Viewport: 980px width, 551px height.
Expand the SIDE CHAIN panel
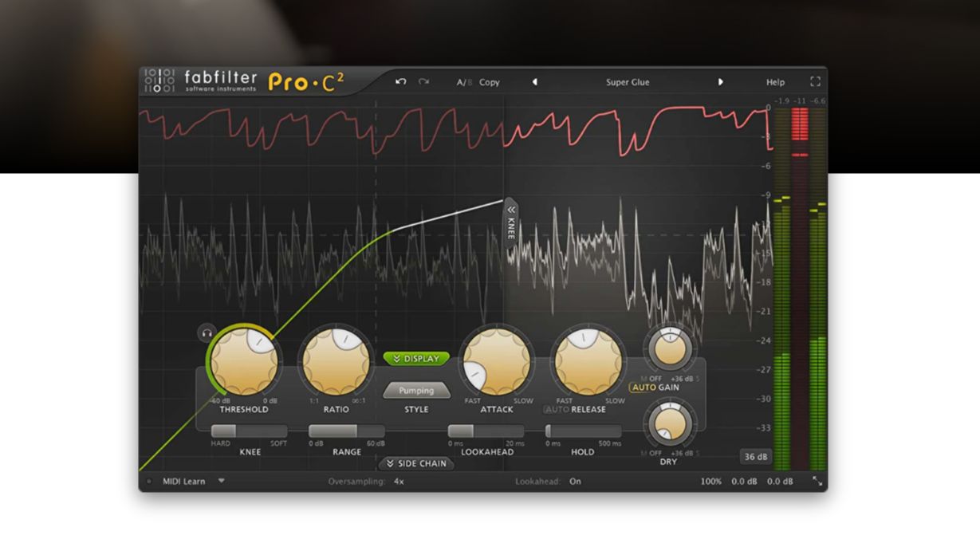pyautogui.click(x=416, y=463)
